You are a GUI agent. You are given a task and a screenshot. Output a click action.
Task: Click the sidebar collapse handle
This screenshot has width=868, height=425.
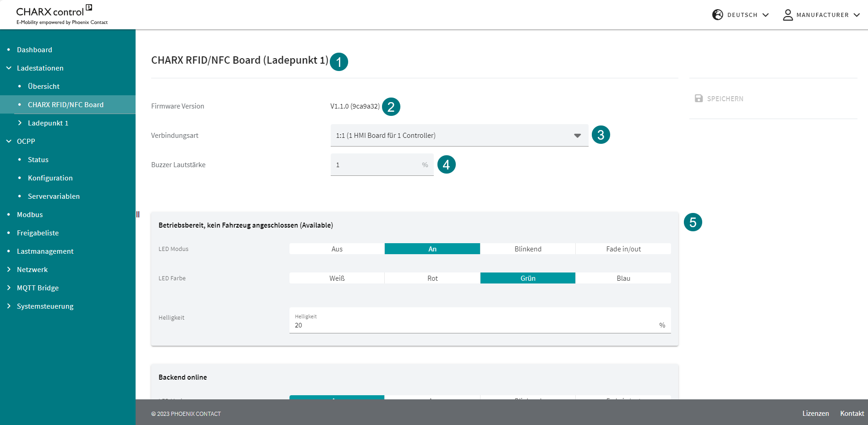137,214
